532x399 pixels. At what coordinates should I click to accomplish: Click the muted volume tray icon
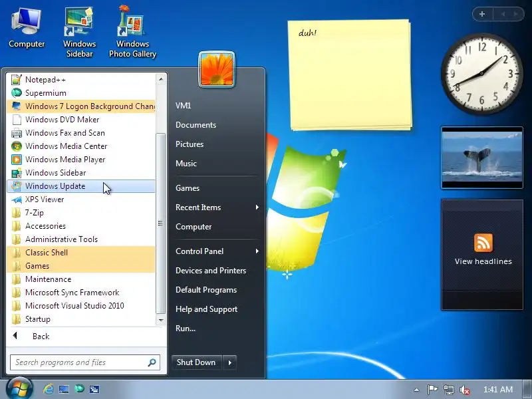464,390
